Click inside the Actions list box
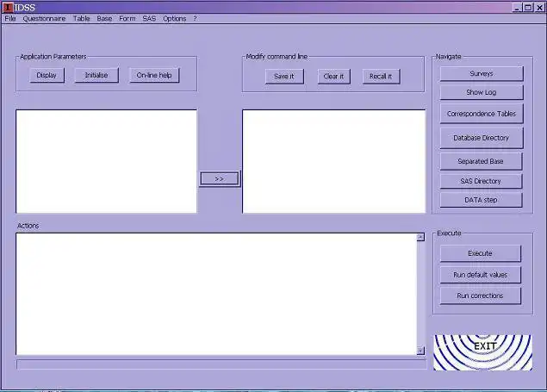 click(x=216, y=294)
